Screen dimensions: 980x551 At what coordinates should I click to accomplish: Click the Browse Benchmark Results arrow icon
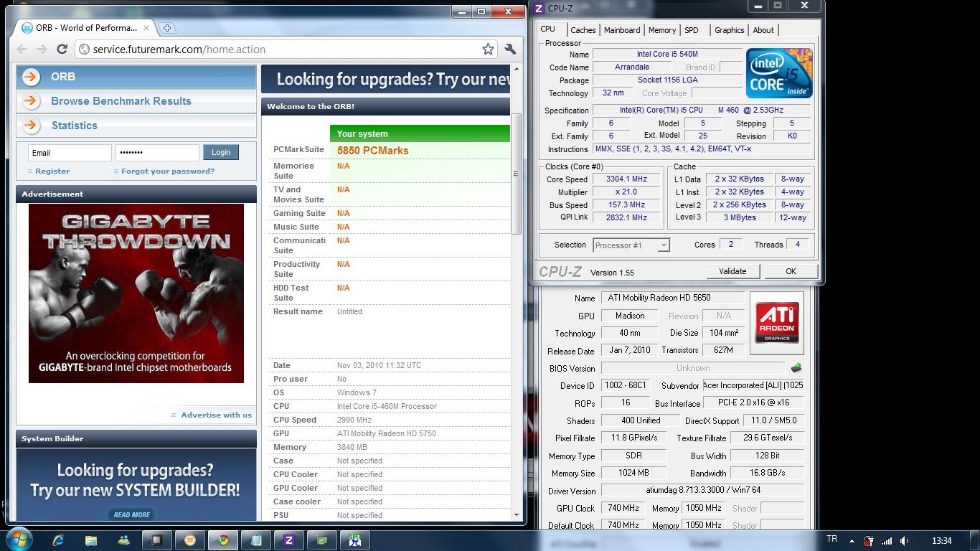click(31, 101)
